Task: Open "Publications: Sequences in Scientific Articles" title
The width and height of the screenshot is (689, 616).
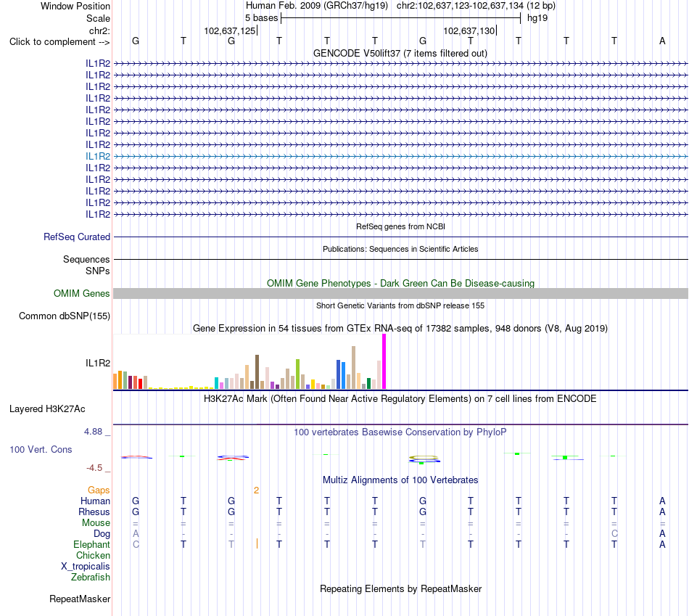Action: pyautogui.click(x=400, y=250)
